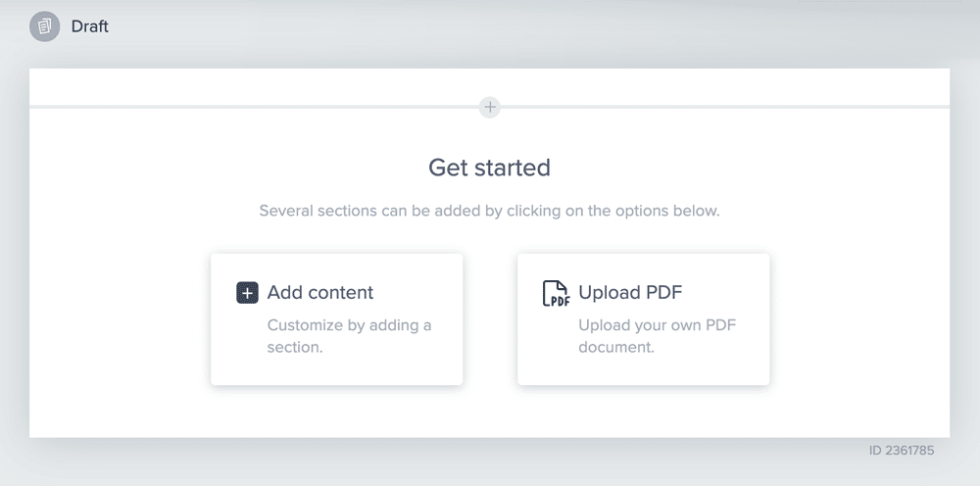Click the dark plus icon beside Add content
Image resolution: width=980 pixels, height=486 pixels.
coord(247,292)
